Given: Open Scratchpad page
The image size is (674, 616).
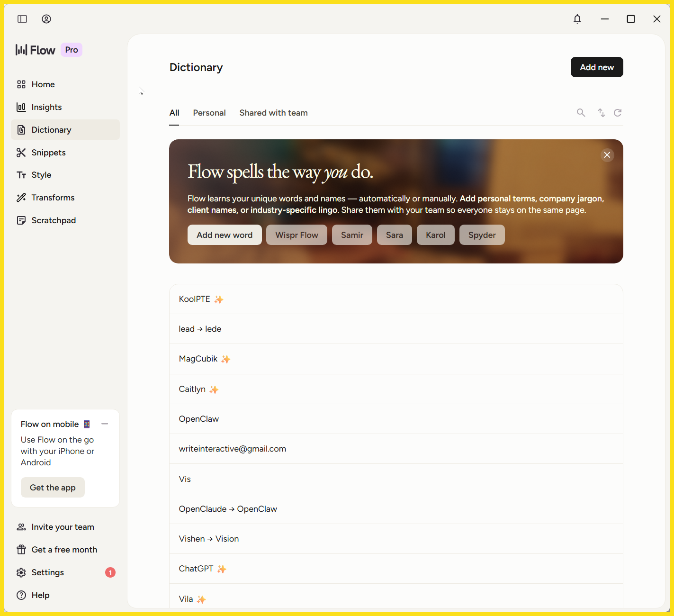Looking at the screenshot, I should click(x=65, y=220).
